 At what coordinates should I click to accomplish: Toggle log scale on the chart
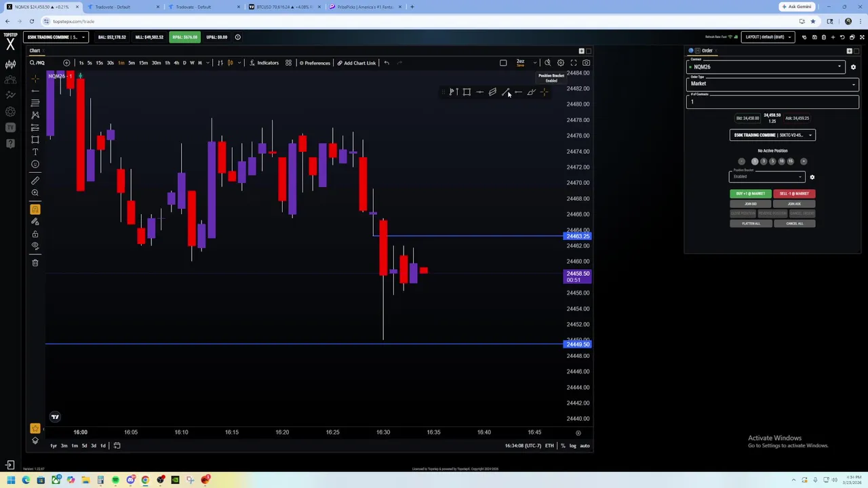point(572,445)
